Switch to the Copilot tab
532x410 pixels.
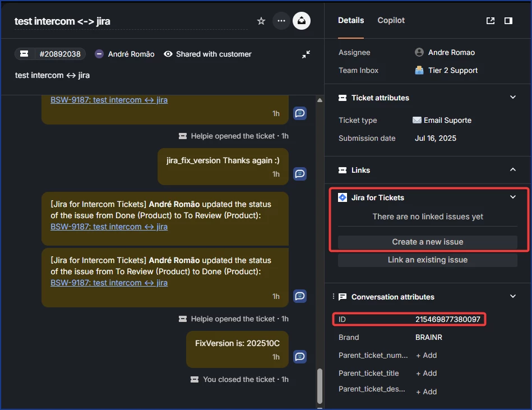391,20
